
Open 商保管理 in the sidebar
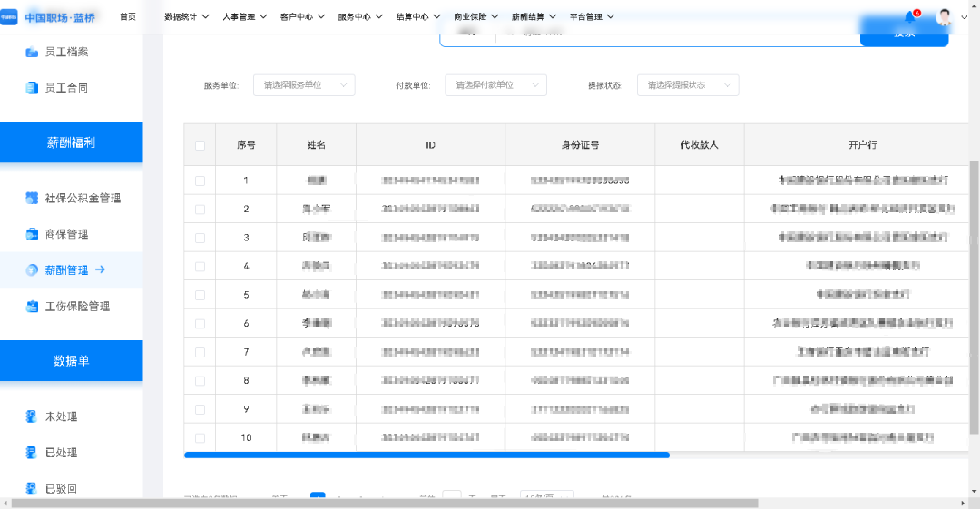pos(66,234)
